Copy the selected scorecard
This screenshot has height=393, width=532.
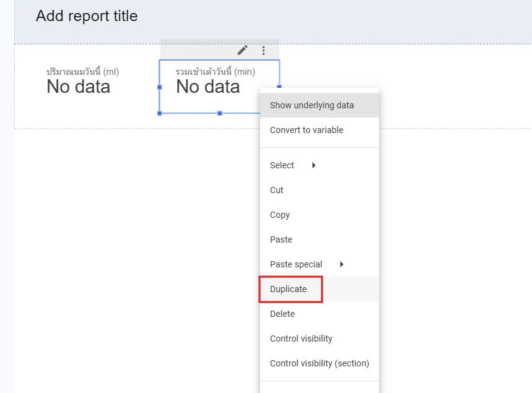(x=280, y=215)
